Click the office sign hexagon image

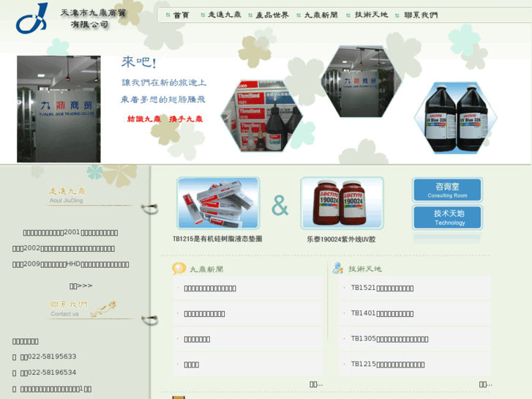click(361, 81)
